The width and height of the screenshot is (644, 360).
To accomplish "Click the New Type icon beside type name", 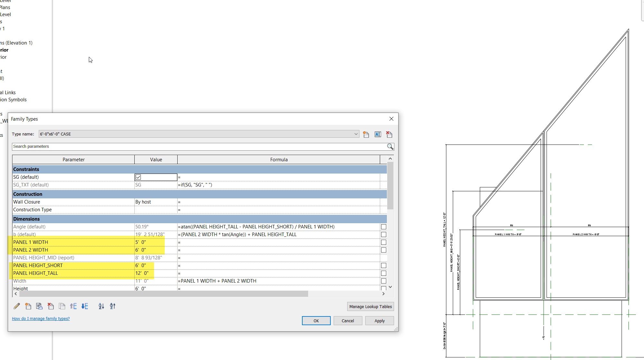I will click(366, 134).
